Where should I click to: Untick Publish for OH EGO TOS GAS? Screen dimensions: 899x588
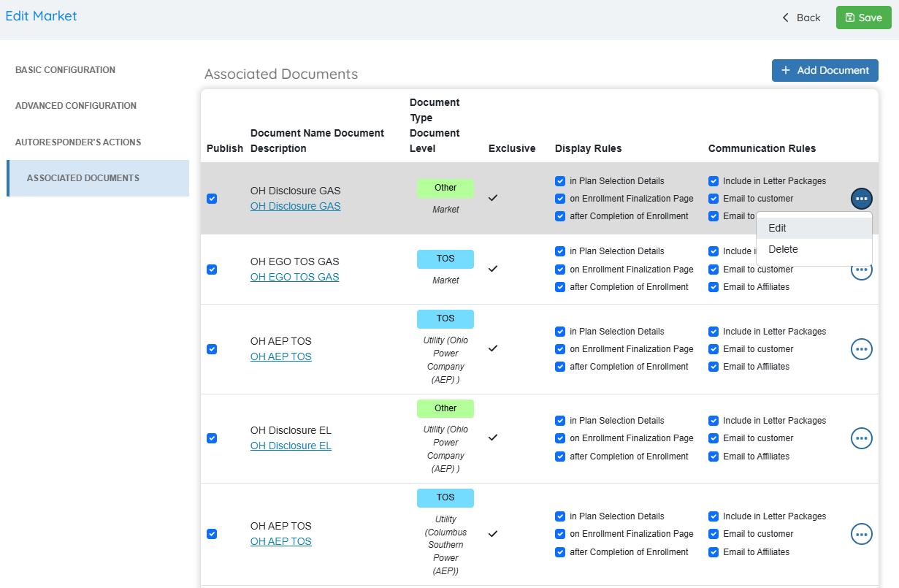pos(212,270)
